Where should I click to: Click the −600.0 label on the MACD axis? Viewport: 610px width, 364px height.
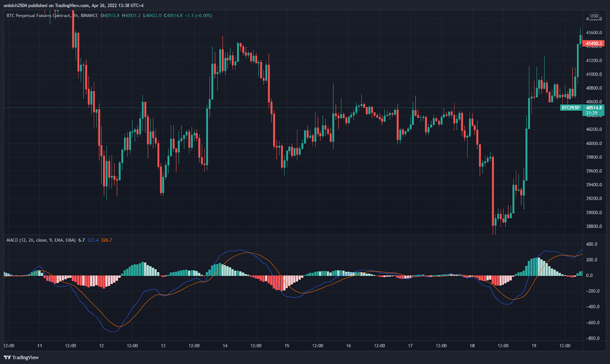tap(593, 322)
